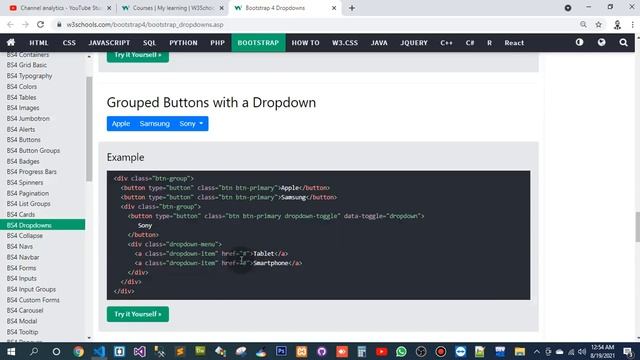This screenshot has width=640, height=360.
Task: Open PYTHON in the top navbar
Action: [183, 42]
